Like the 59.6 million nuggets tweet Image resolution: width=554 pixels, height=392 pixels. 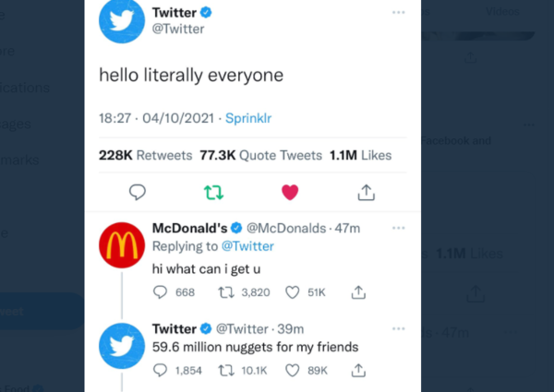(x=293, y=371)
